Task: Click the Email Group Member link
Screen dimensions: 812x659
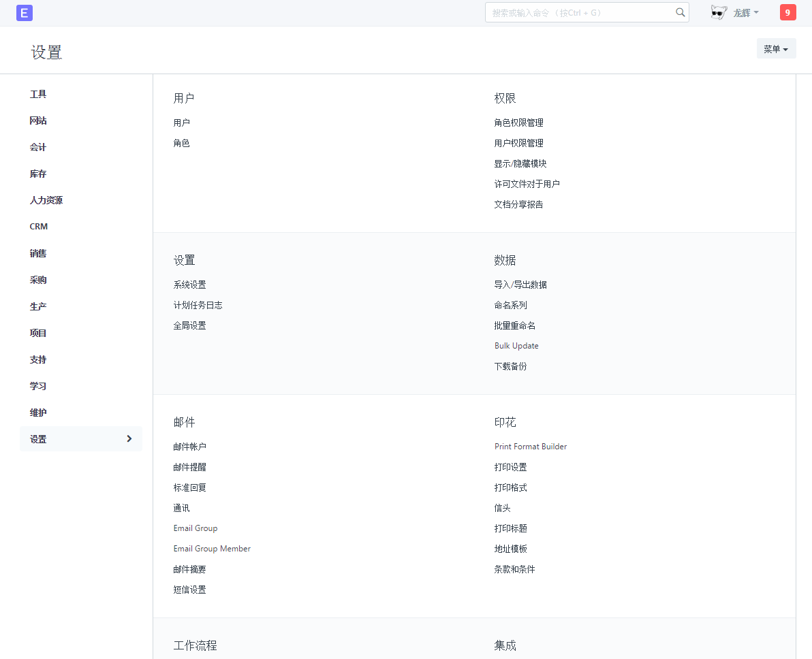Action: [x=212, y=549]
